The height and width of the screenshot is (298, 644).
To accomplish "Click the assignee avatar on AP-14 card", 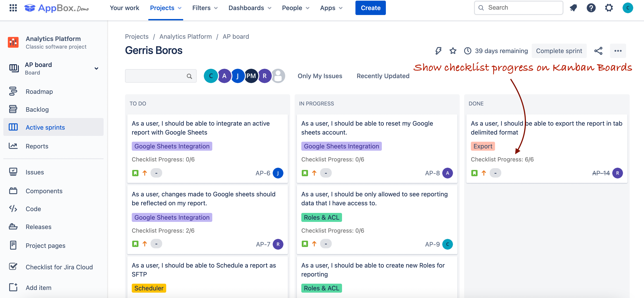I will pyautogui.click(x=618, y=173).
